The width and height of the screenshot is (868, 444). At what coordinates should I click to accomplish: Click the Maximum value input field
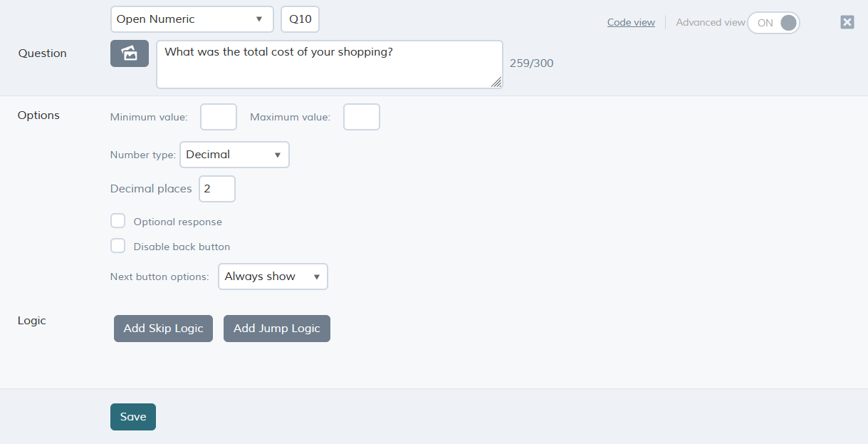(362, 117)
